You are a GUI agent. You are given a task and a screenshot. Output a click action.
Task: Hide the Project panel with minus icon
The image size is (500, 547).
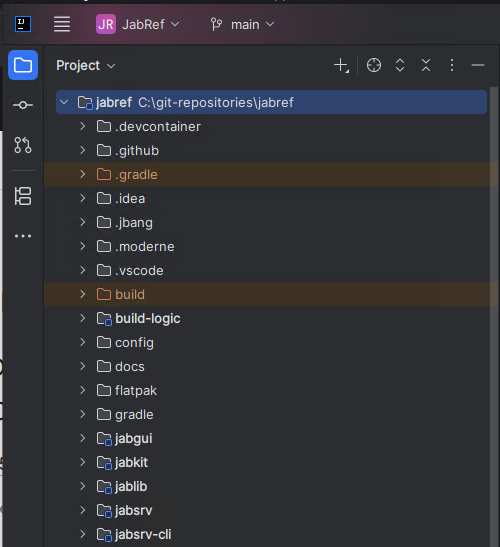[478, 65]
